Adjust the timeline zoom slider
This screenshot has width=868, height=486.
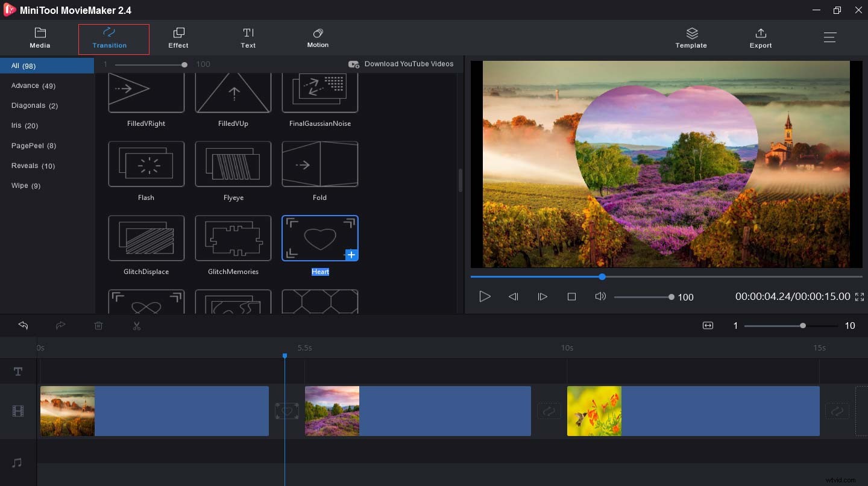click(x=802, y=326)
